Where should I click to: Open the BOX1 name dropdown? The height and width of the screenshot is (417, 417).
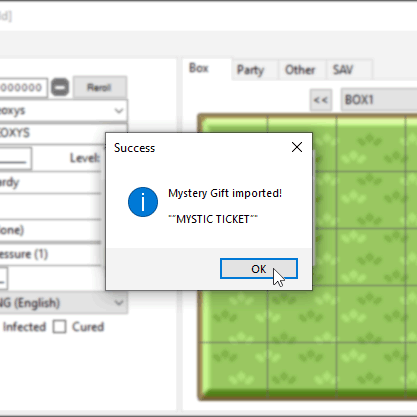point(379,100)
